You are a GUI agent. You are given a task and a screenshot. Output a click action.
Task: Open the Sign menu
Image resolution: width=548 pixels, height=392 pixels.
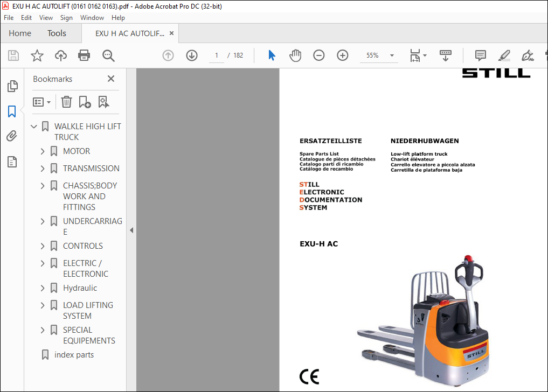66,17
